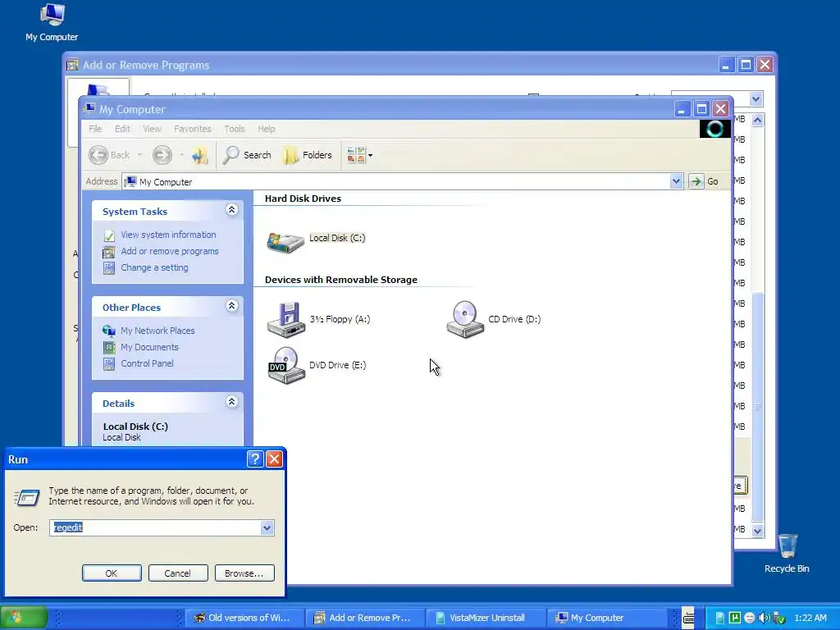Open Back history dropdown arrow
Screen dimensions: 840x630
[139, 155]
